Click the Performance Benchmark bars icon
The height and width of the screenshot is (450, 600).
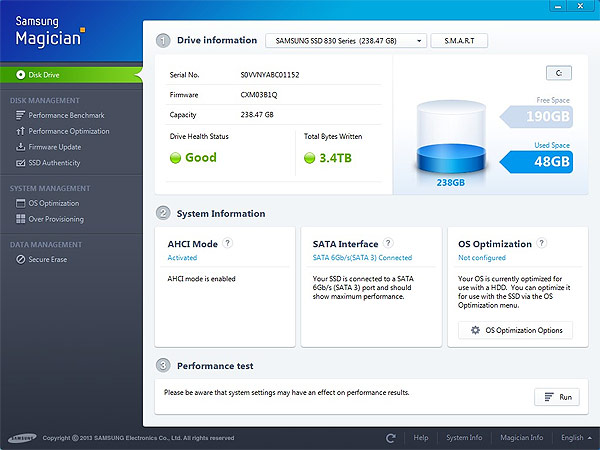[x=20, y=115]
